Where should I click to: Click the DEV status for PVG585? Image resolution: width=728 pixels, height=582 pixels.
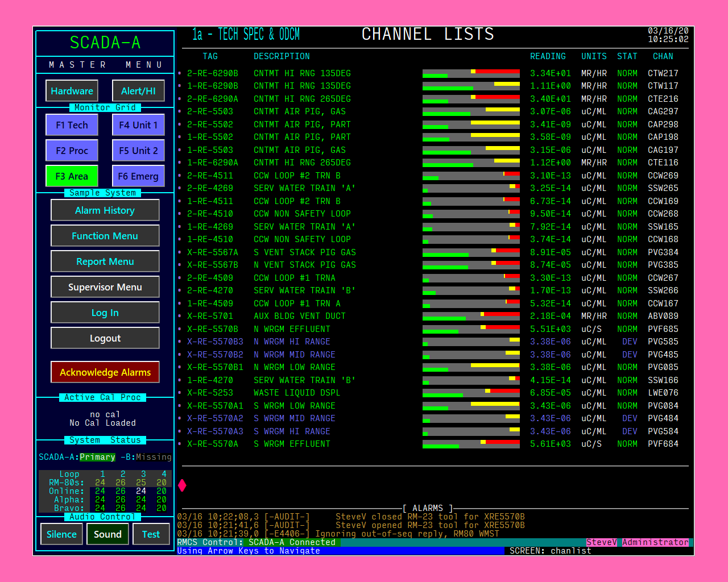click(x=630, y=342)
